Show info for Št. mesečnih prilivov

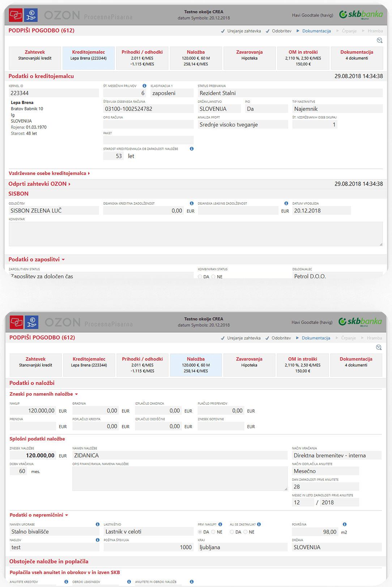[144, 86]
